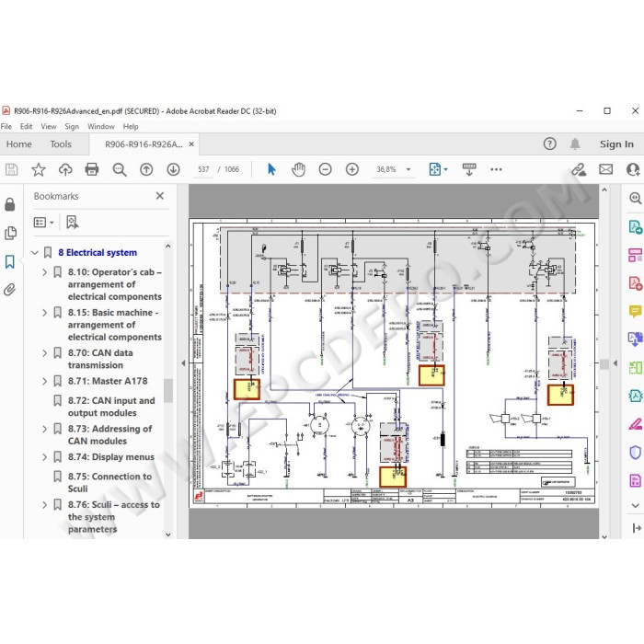The image size is (644, 644).
Task: Expand 8.70 CAN data transmission
Action: [45, 352]
